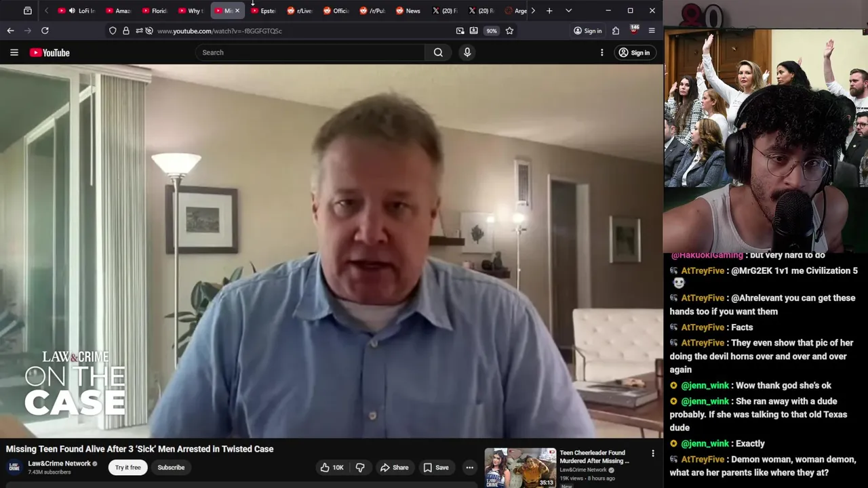The height and width of the screenshot is (488, 868).
Task: Click the video title Missing Teen Found Alive
Action: click(x=140, y=449)
